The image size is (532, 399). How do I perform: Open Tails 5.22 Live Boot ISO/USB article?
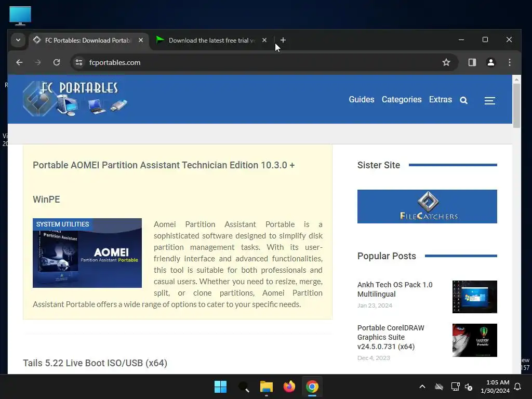coord(95,363)
